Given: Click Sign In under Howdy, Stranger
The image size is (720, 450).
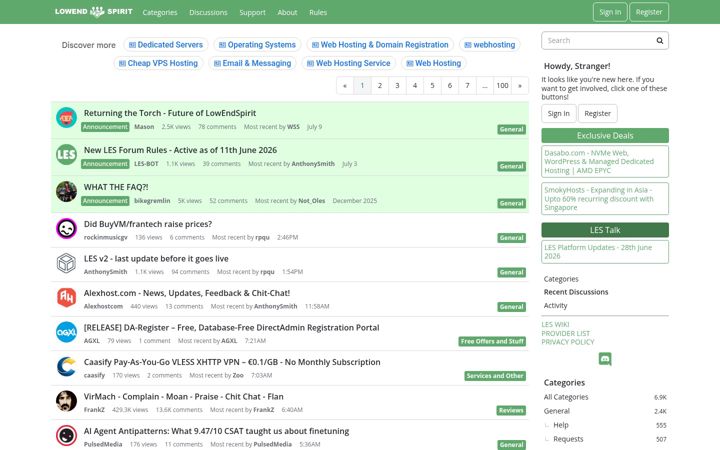Looking at the screenshot, I should (558, 113).
